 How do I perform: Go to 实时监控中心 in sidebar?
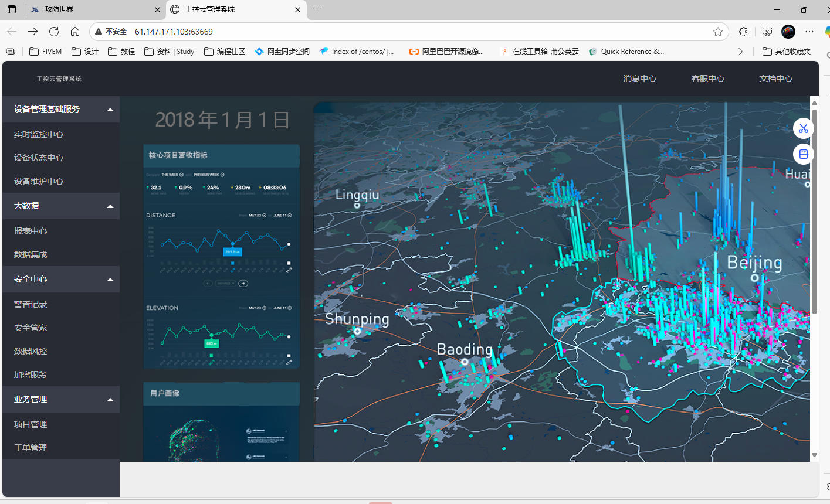tap(39, 134)
